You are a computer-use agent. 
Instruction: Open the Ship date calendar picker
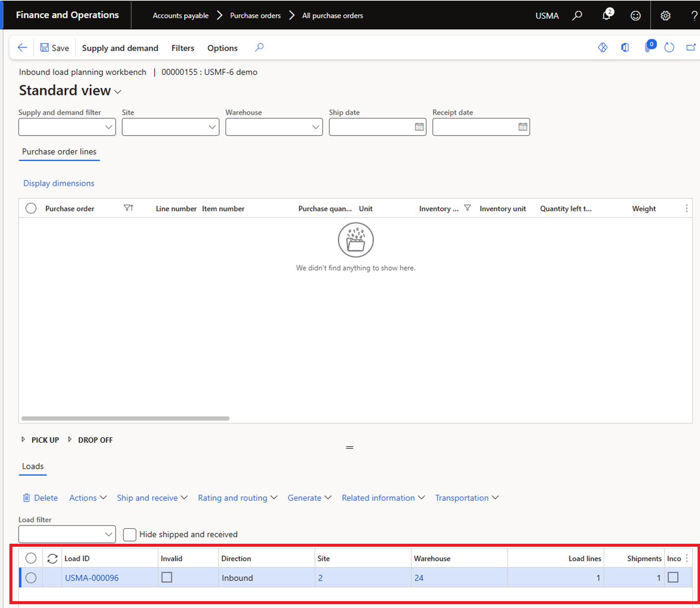(419, 127)
